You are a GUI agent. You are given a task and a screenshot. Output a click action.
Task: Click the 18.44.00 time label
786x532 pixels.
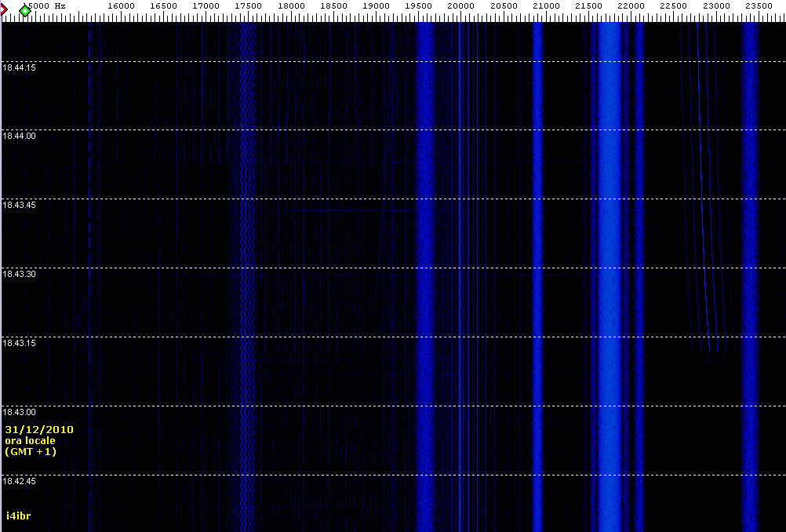(19, 136)
